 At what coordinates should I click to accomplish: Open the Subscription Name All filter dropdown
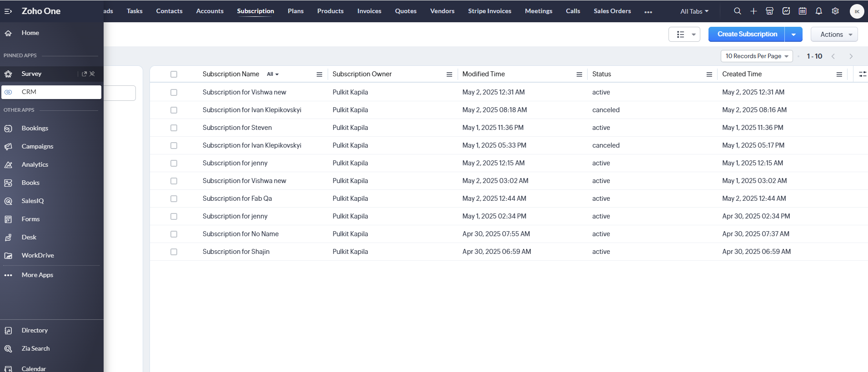(273, 74)
